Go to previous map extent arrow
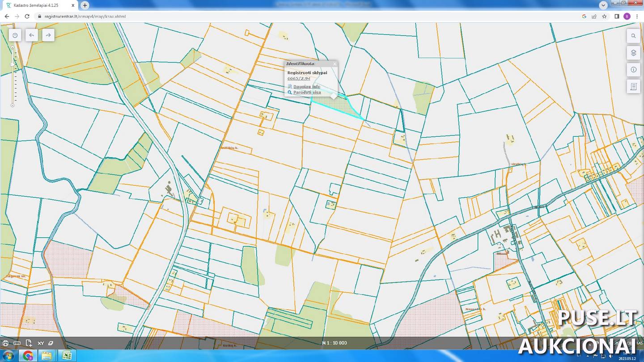 tap(31, 35)
